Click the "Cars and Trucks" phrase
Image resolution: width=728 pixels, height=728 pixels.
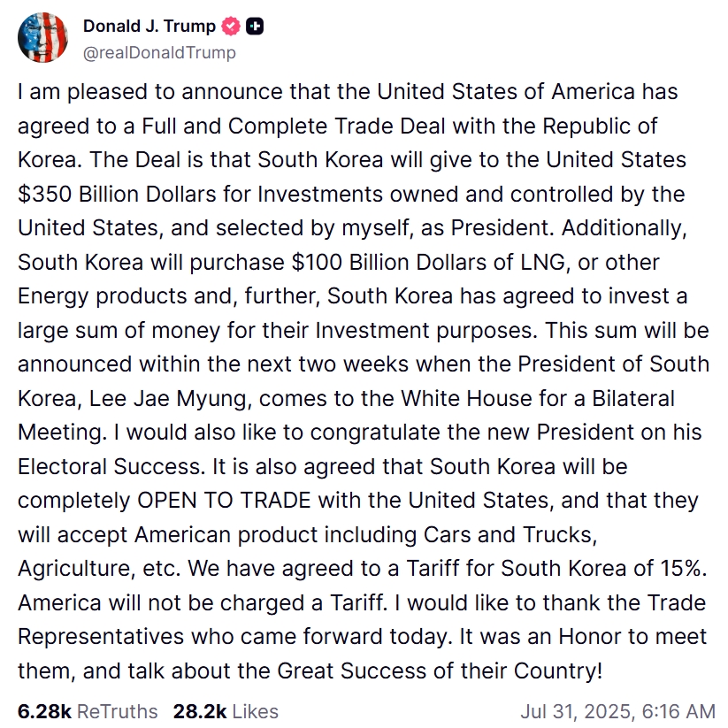tap(508, 535)
